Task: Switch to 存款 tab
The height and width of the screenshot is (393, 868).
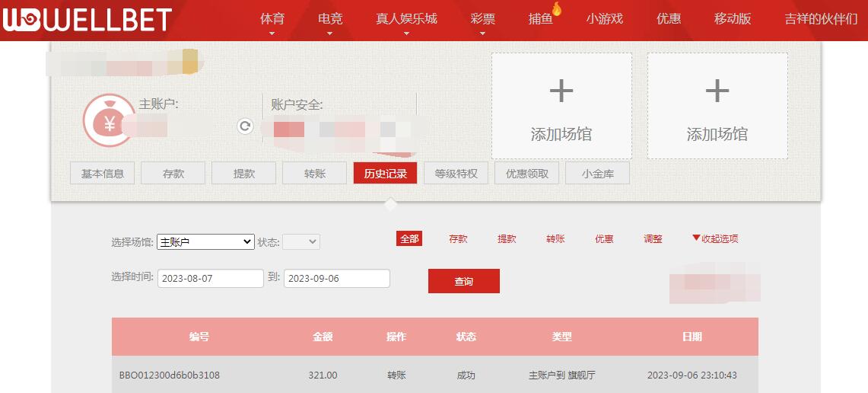Action: [173, 174]
